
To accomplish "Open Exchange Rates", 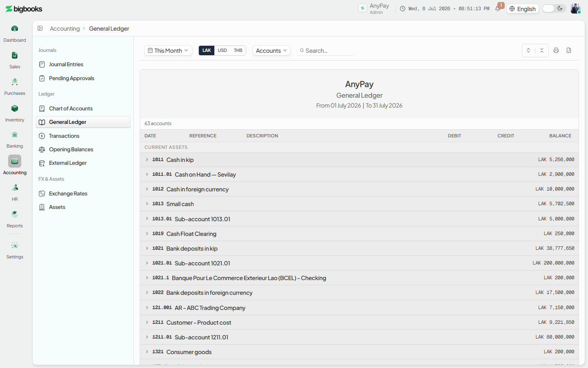I will 83,193.
